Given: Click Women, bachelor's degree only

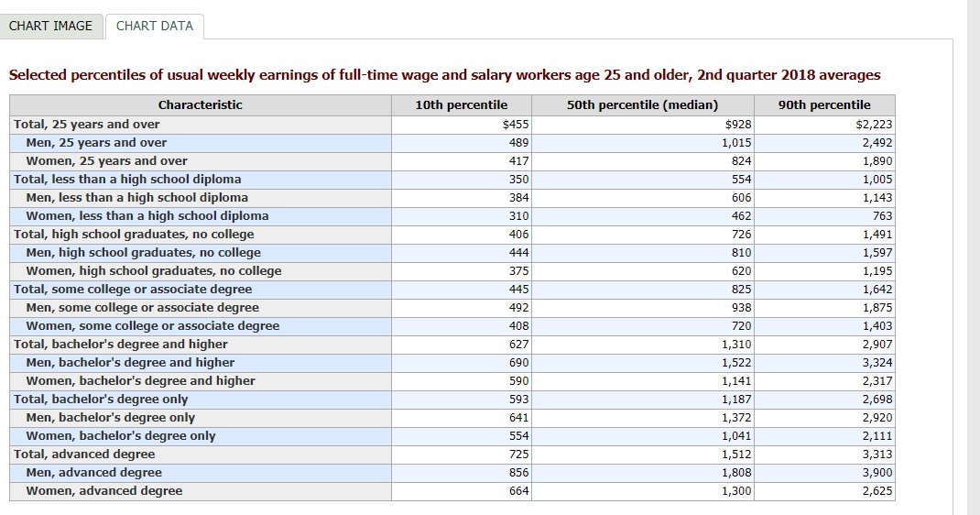Looking at the screenshot, I should 121,435.
